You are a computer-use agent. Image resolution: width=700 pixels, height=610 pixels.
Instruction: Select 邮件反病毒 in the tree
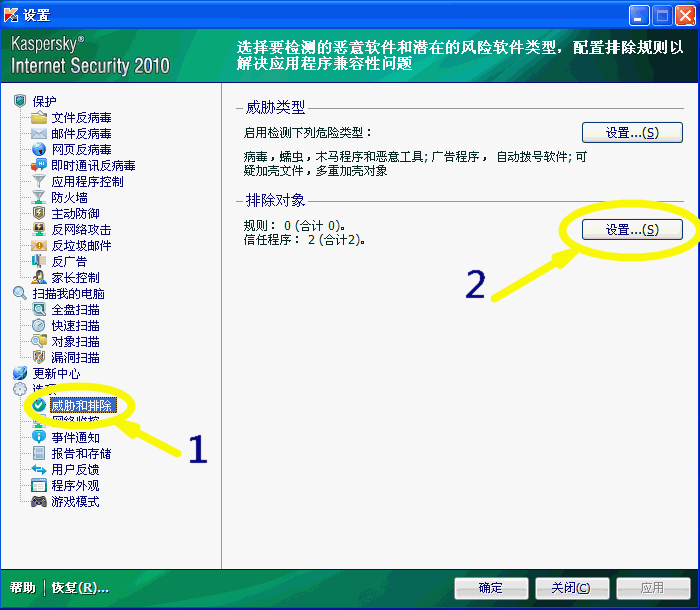point(81,134)
